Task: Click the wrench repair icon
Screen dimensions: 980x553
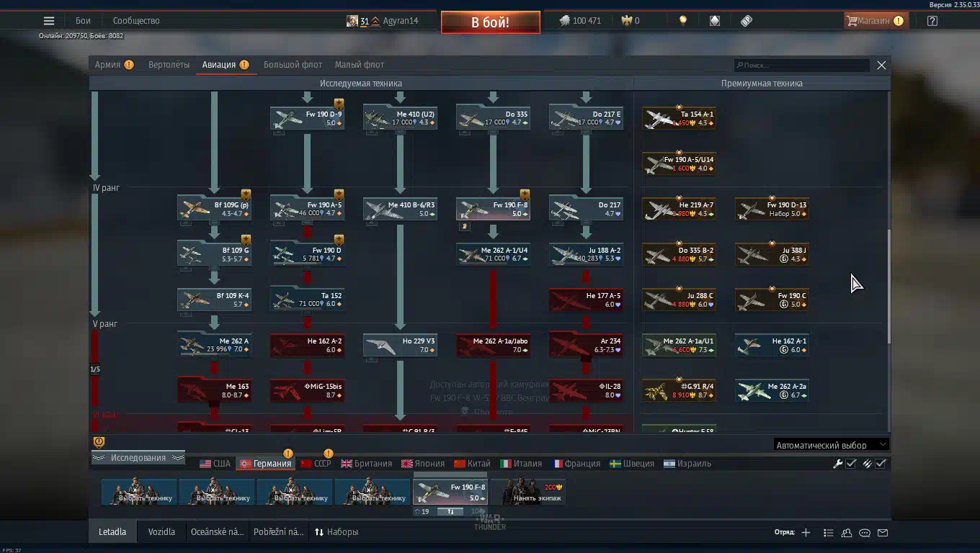Action: click(837, 464)
